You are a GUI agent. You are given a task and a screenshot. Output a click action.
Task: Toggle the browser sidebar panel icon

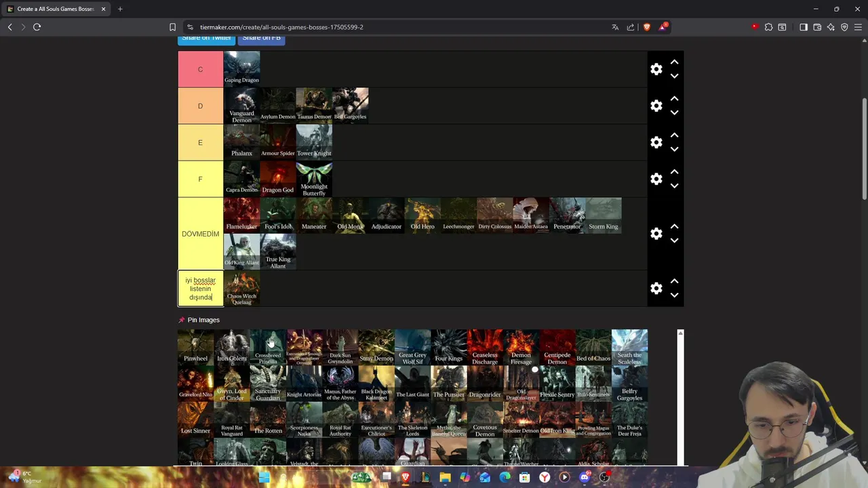coord(804,27)
